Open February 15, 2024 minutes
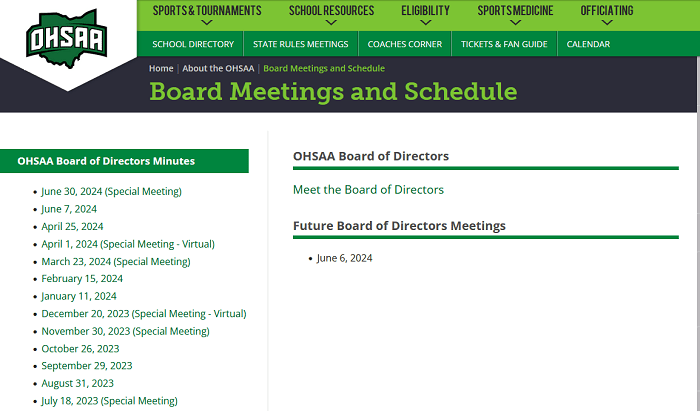Viewport: 700px width, 411px height. pyautogui.click(x=82, y=279)
